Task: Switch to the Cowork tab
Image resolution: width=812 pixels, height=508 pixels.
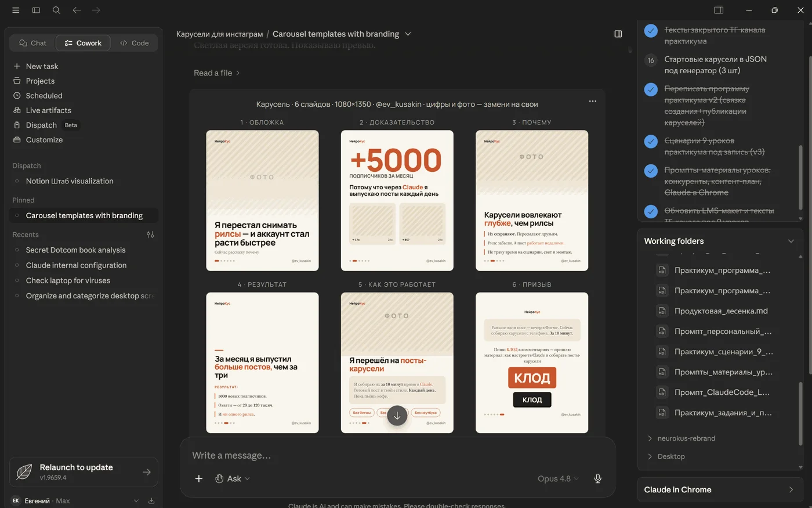Action: (x=83, y=43)
